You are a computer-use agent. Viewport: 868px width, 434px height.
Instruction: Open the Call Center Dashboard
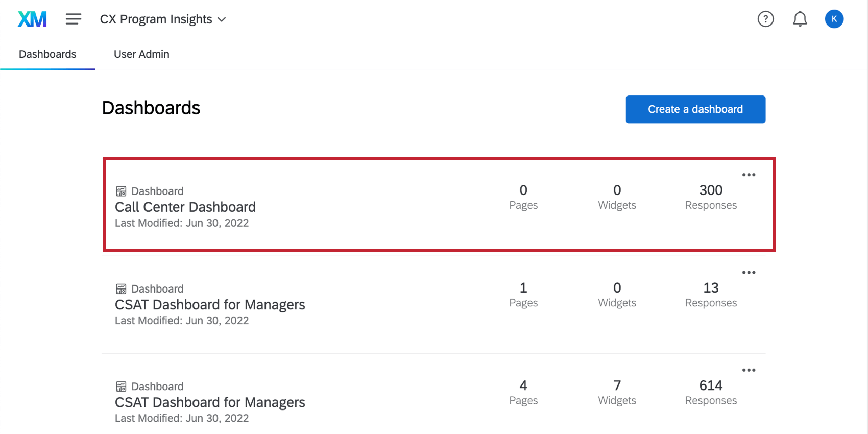(185, 207)
